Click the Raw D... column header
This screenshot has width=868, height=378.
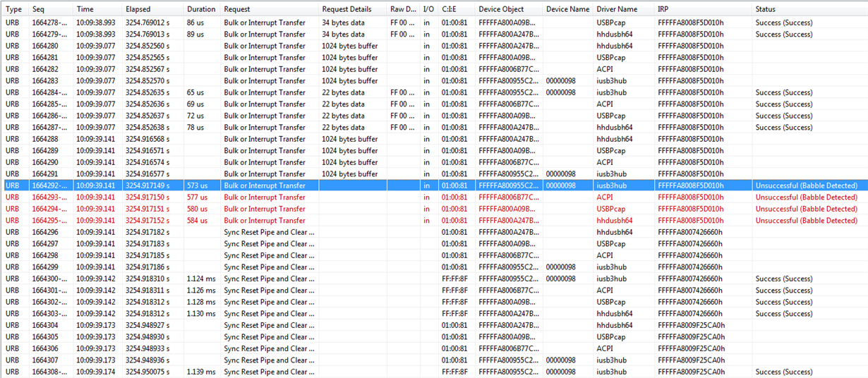click(x=404, y=9)
